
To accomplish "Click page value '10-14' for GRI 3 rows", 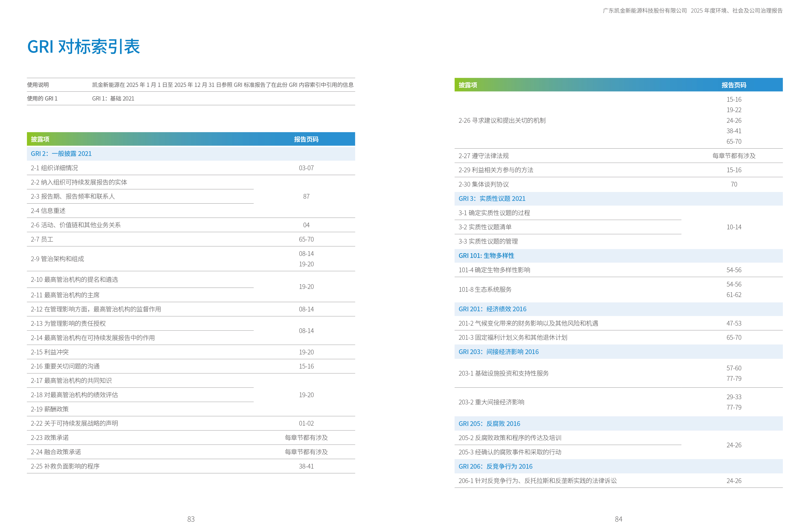I will click(x=734, y=227).
